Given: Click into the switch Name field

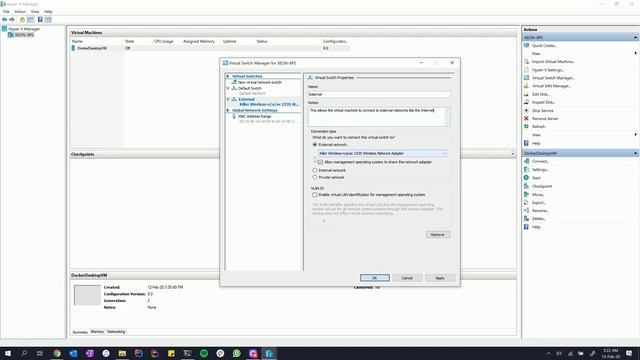Looking at the screenshot, I should [x=379, y=94].
